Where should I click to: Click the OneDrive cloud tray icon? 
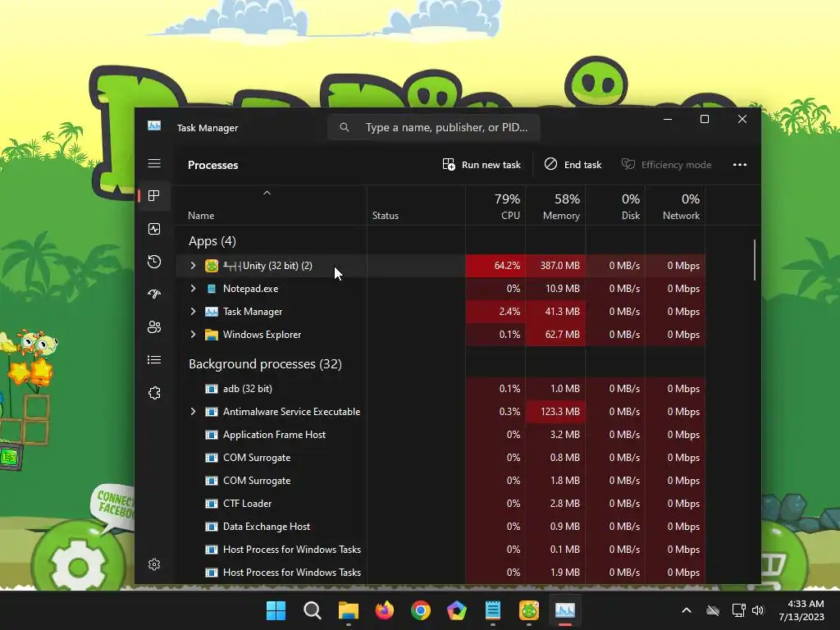pyautogui.click(x=713, y=610)
